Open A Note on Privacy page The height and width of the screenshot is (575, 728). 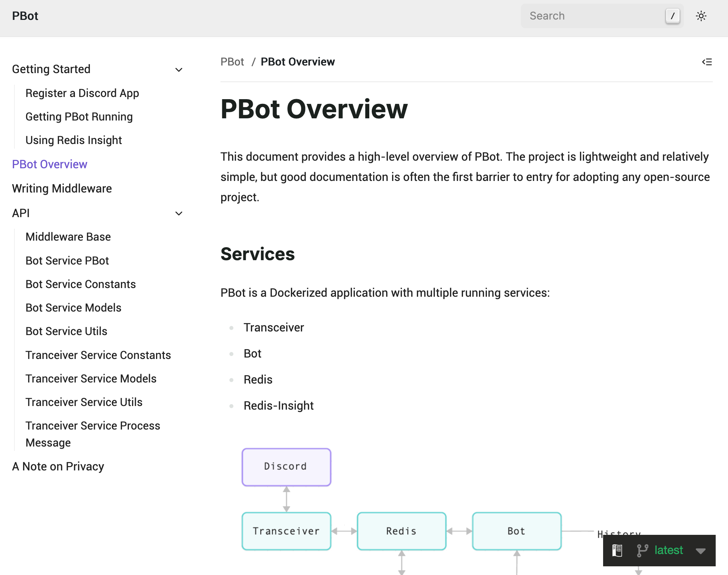(x=58, y=466)
